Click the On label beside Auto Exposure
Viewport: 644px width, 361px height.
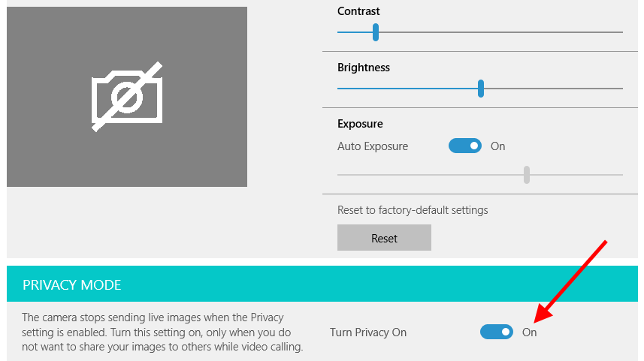pyautogui.click(x=498, y=146)
